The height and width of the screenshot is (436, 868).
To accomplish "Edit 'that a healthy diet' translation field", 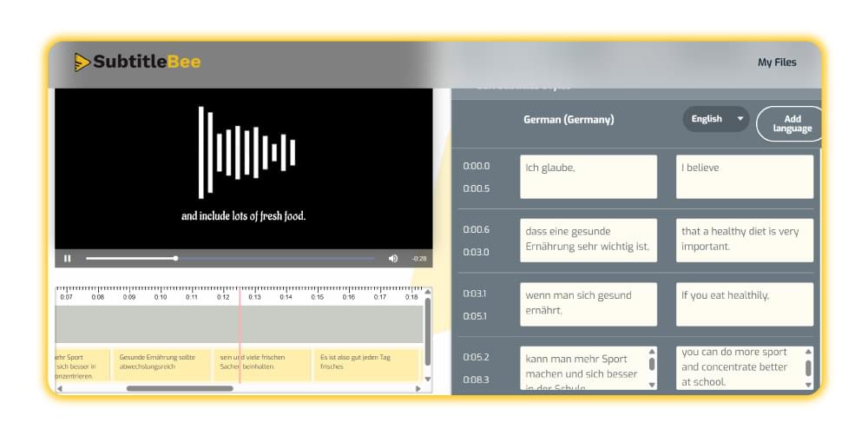I will 745,240.
